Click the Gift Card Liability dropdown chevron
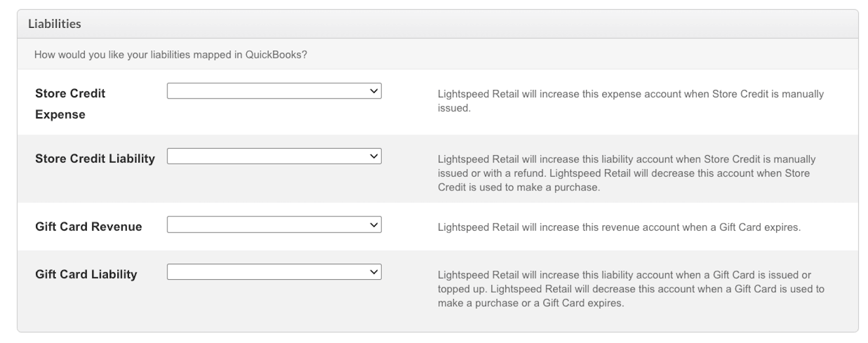This screenshot has height=343, width=868. pos(373,272)
